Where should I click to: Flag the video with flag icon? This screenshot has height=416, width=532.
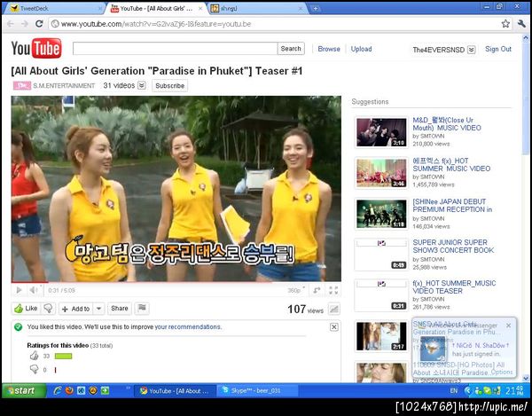click(142, 308)
